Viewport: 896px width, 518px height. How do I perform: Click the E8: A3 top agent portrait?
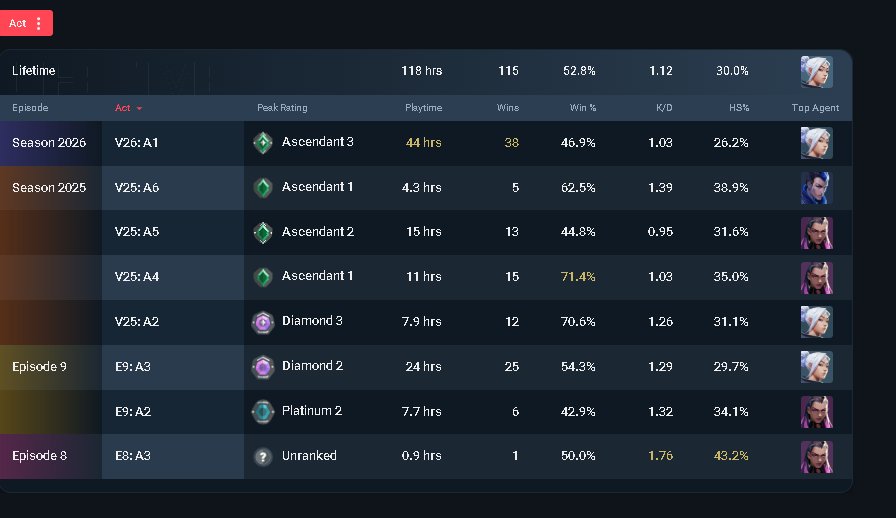817,457
